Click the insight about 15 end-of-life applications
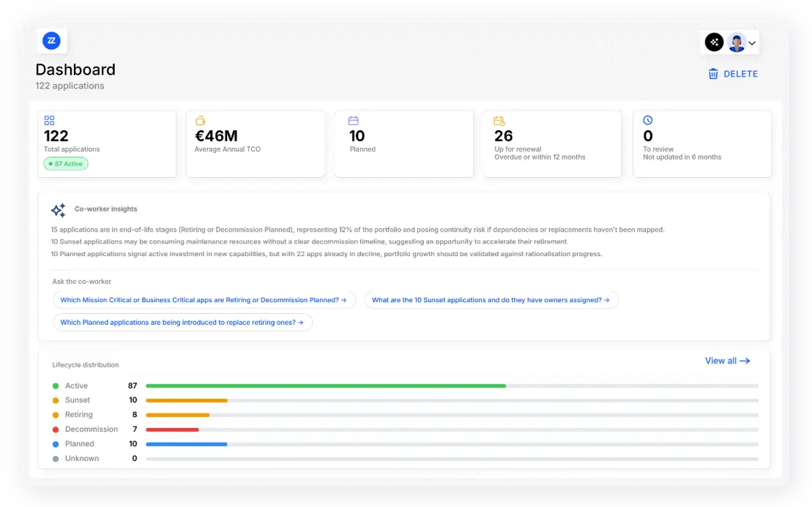Viewport: 812px width, 507px height. [x=357, y=230]
